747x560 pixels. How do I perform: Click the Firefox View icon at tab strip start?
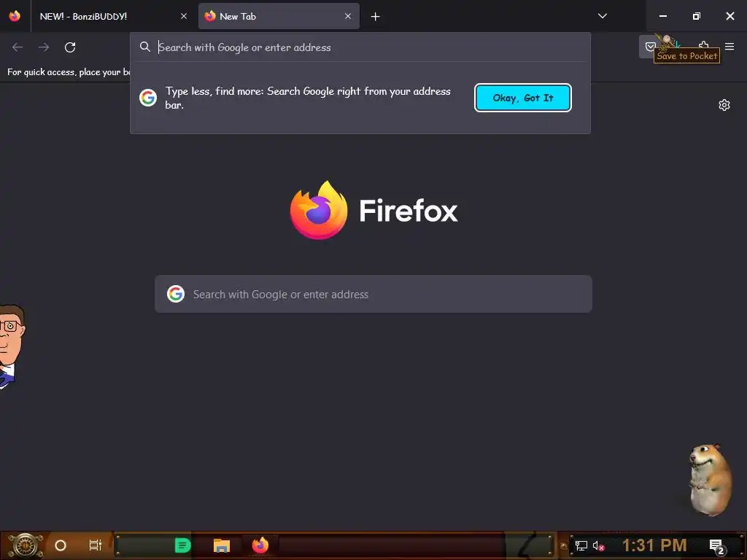coord(15,16)
